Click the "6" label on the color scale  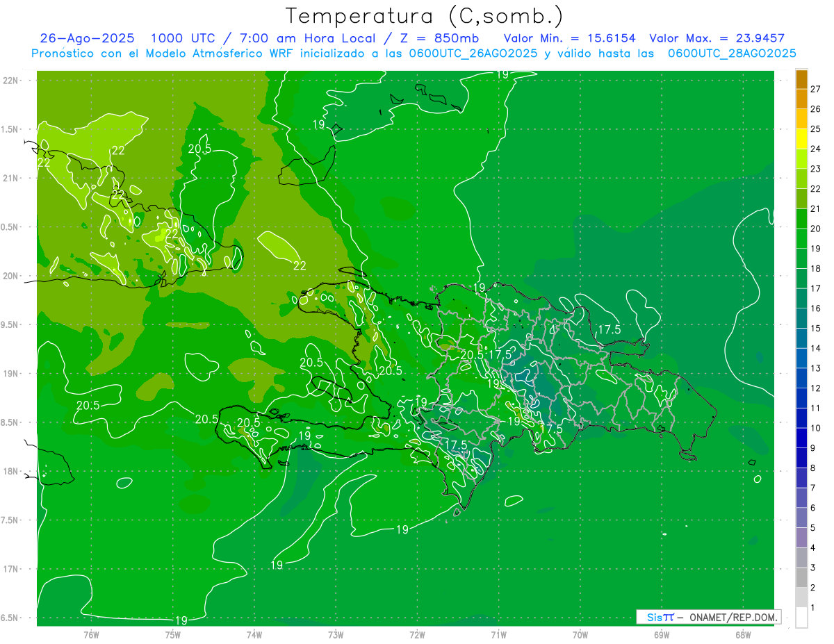click(x=813, y=508)
